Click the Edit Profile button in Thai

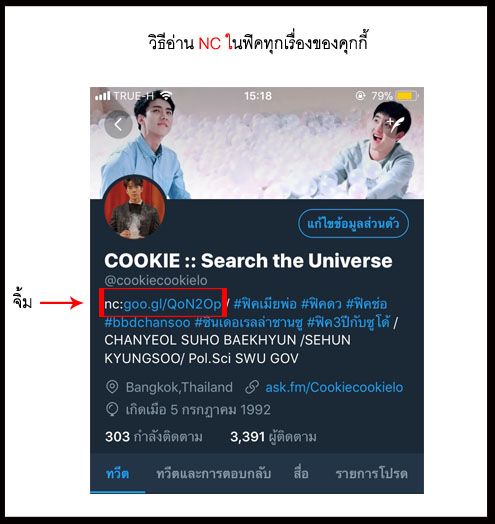[353, 223]
